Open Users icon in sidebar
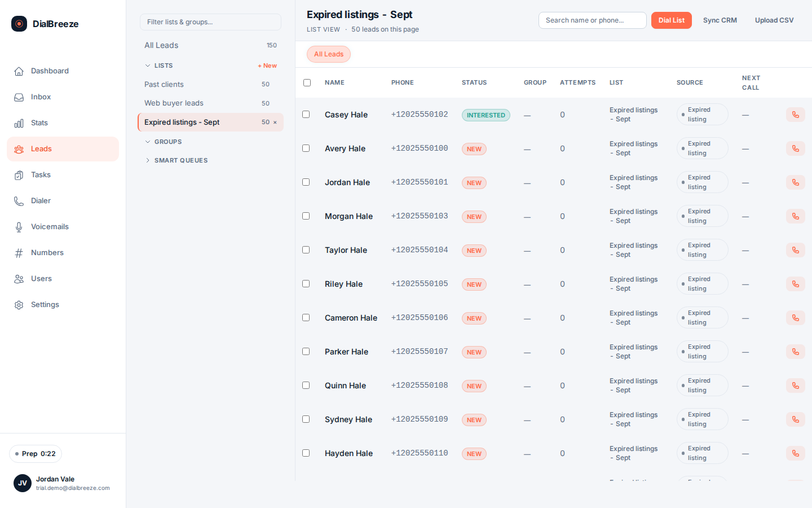Image resolution: width=812 pixels, height=508 pixels. click(19, 279)
